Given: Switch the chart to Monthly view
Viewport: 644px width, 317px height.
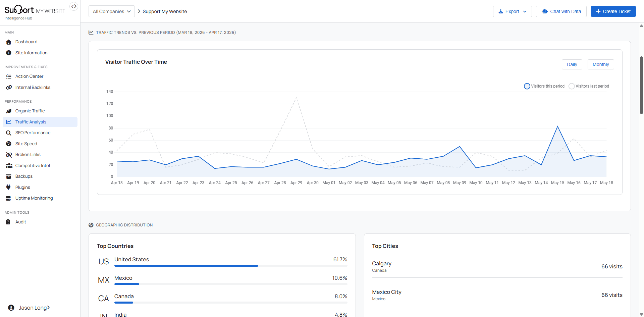Looking at the screenshot, I should click(x=601, y=64).
